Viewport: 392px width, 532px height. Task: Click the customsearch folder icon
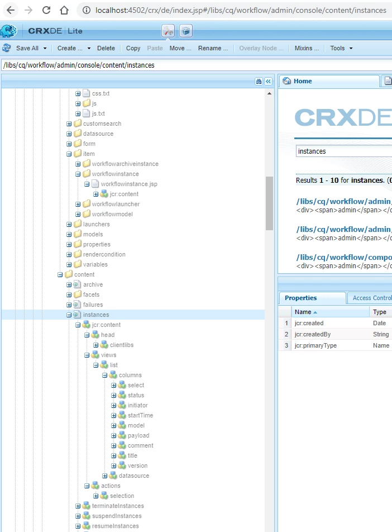click(x=78, y=123)
